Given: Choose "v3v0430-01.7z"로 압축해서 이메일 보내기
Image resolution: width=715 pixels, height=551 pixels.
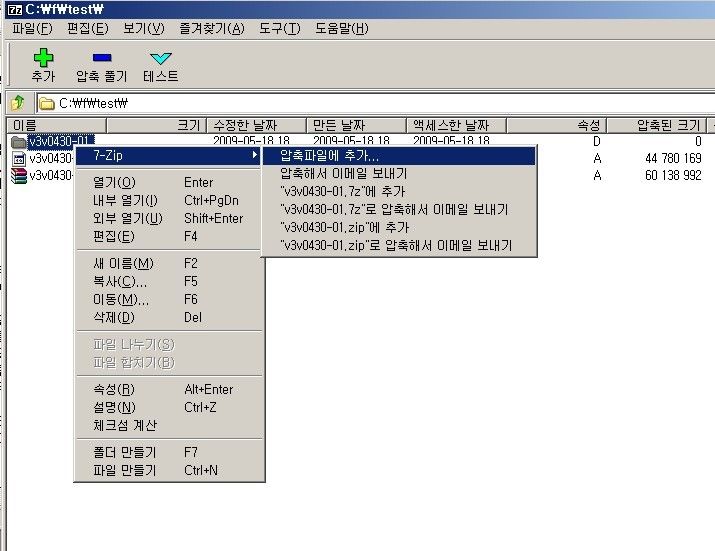Looking at the screenshot, I should [399, 210].
